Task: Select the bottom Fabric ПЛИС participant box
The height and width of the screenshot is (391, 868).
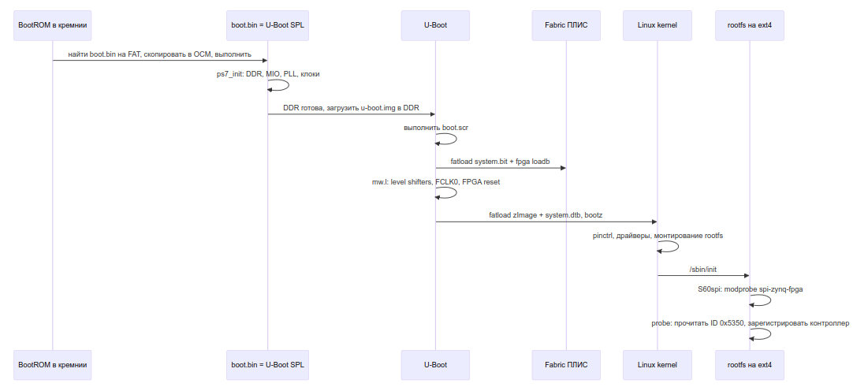Action: pos(566,365)
